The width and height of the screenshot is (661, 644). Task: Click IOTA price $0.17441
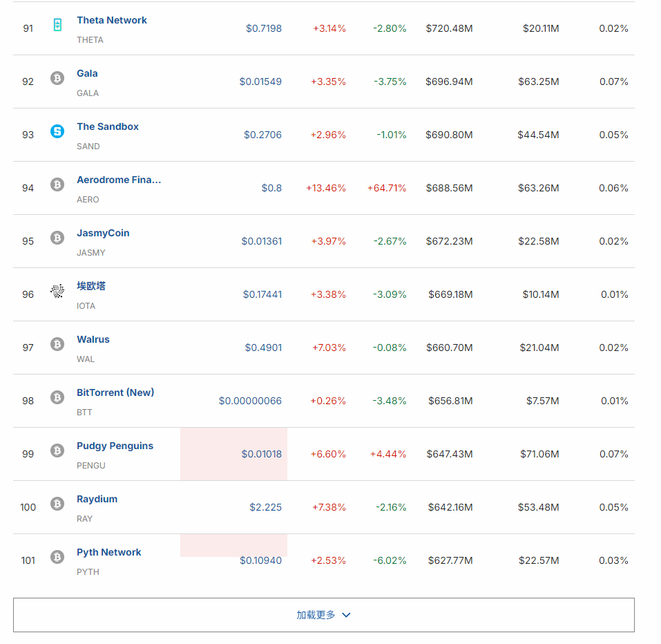click(x=262, y=294)
